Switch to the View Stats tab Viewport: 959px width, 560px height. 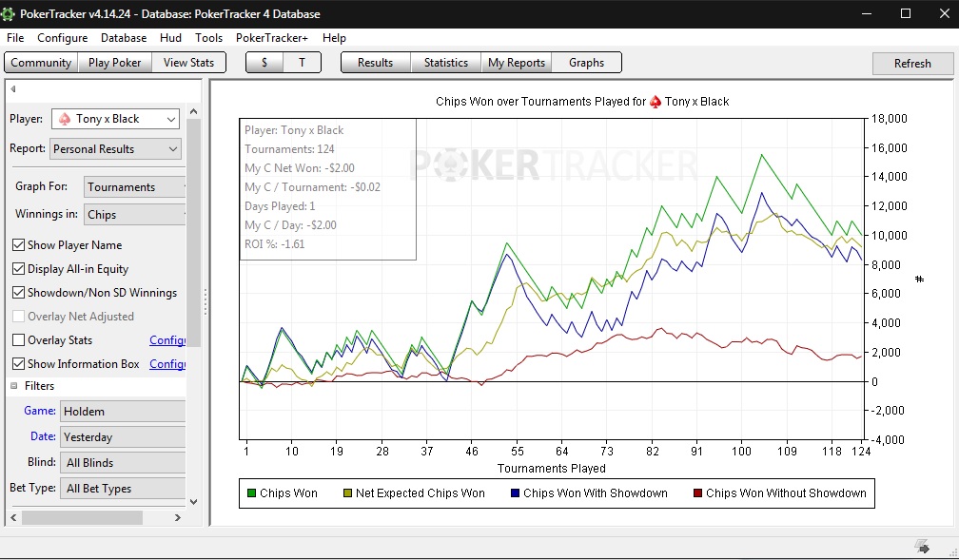[x=188, y=63]
